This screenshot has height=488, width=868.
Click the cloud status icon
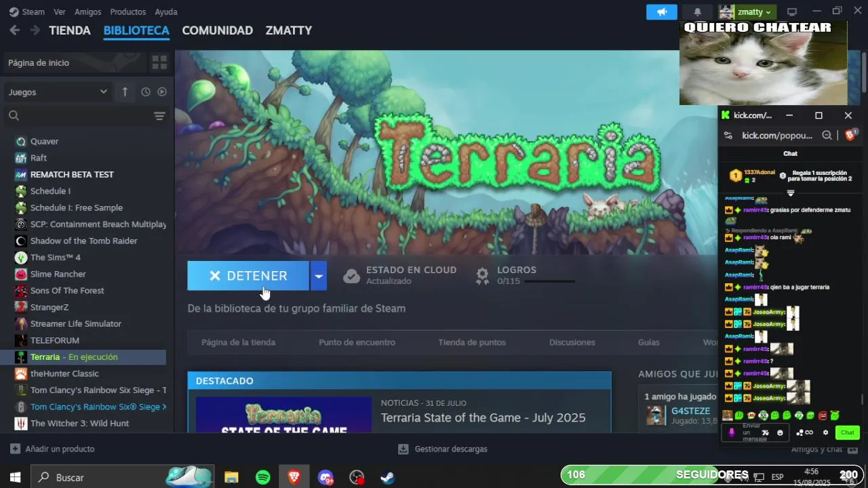[x=351, y=275]
